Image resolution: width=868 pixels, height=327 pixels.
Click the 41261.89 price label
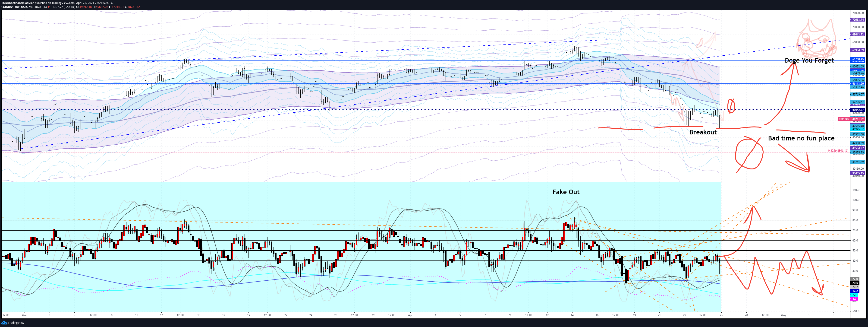point(858,162)
